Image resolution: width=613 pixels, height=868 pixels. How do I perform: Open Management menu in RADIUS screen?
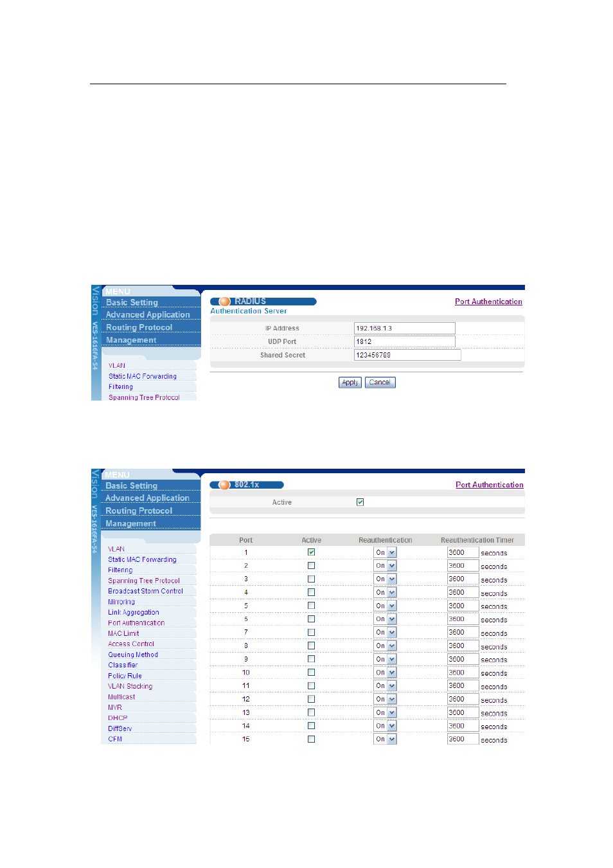[131, 340]
